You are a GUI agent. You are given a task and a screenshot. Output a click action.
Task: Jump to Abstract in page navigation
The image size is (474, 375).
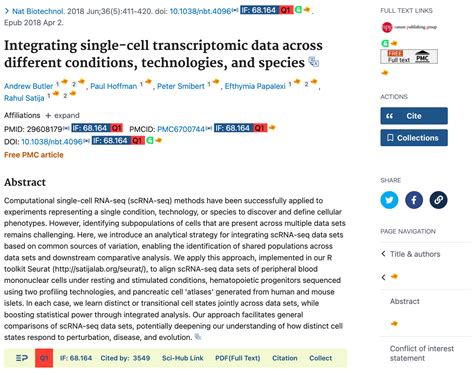(405, 301)
